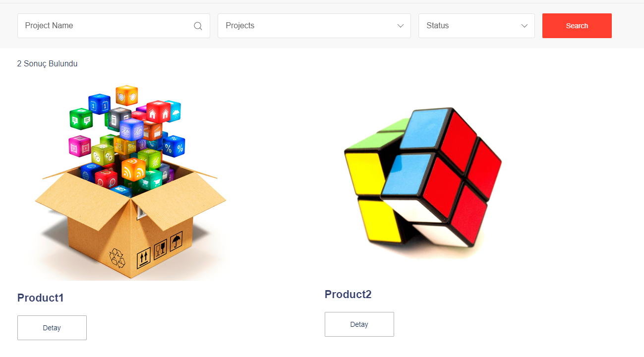
Task: Click the Projects dropdown chevron arrow
Action: pos(401,26)
